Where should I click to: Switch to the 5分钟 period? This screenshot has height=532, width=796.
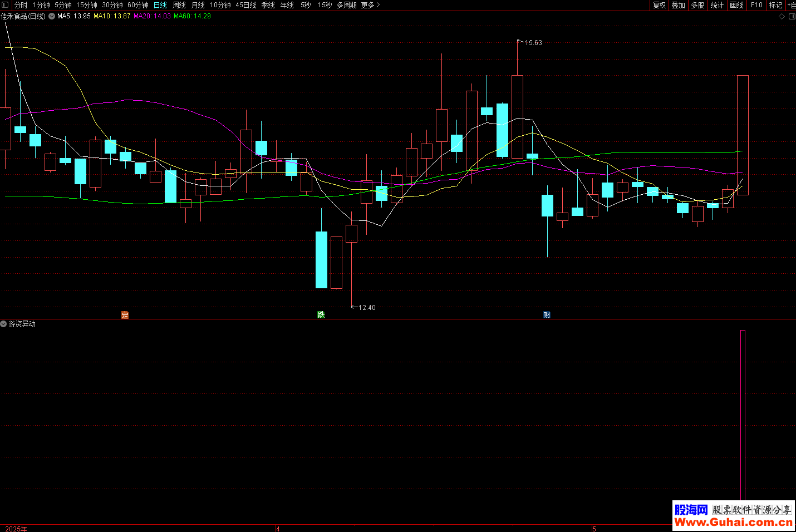click(63, 5)
